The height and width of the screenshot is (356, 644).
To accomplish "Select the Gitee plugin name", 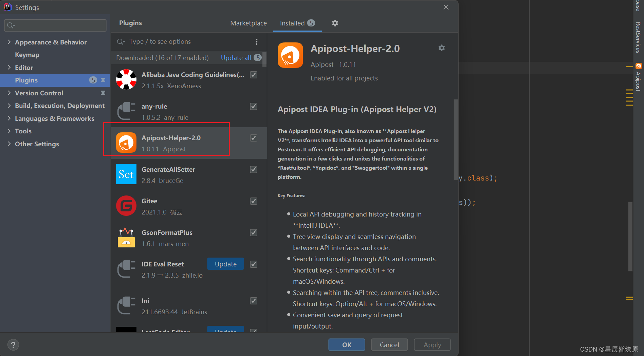I will (149, 201).
